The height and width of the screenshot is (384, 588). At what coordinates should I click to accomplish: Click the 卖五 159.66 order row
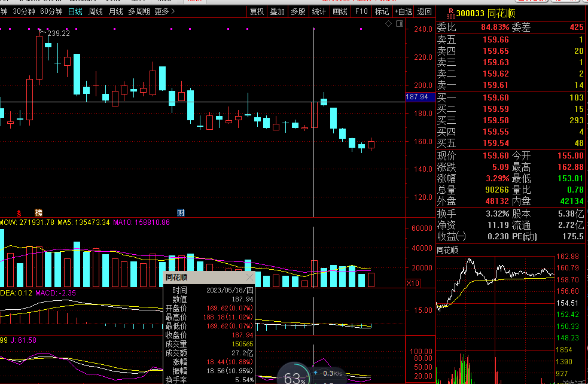[x=510, y=39]
